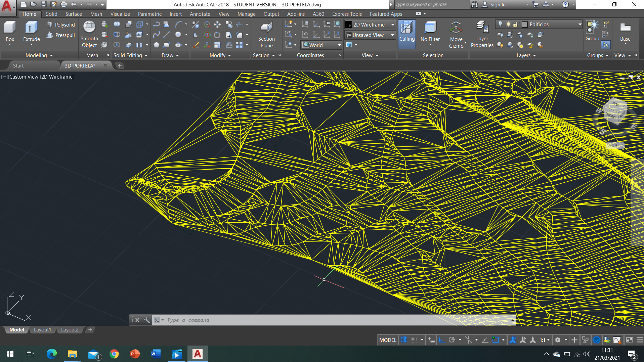Activate the Presspull tool
Screen dimensions: 644x362
[61, 35]
